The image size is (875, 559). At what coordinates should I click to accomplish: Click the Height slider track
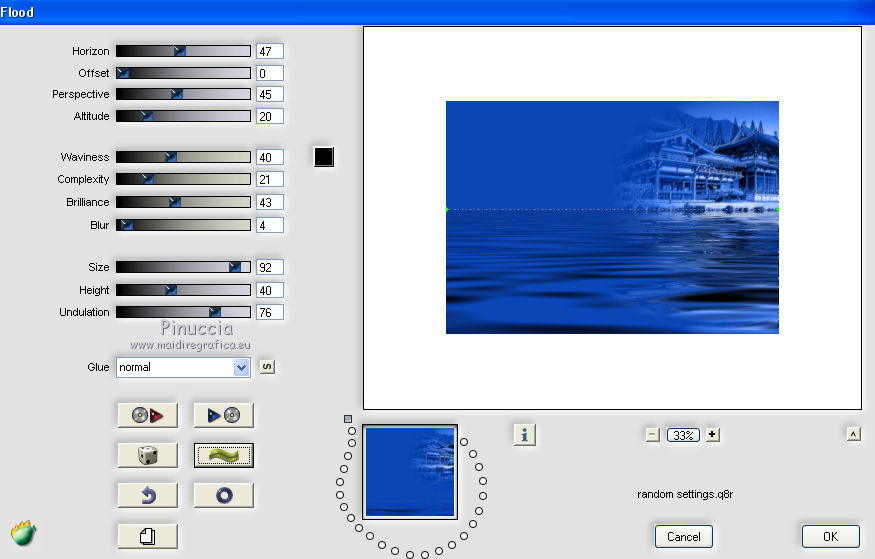point(183,290)
